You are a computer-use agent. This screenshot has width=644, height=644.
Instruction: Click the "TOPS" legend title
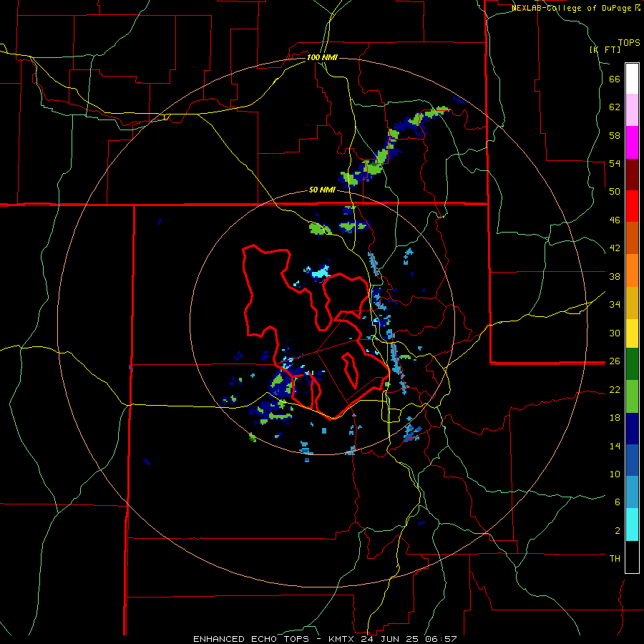(629, 43)
